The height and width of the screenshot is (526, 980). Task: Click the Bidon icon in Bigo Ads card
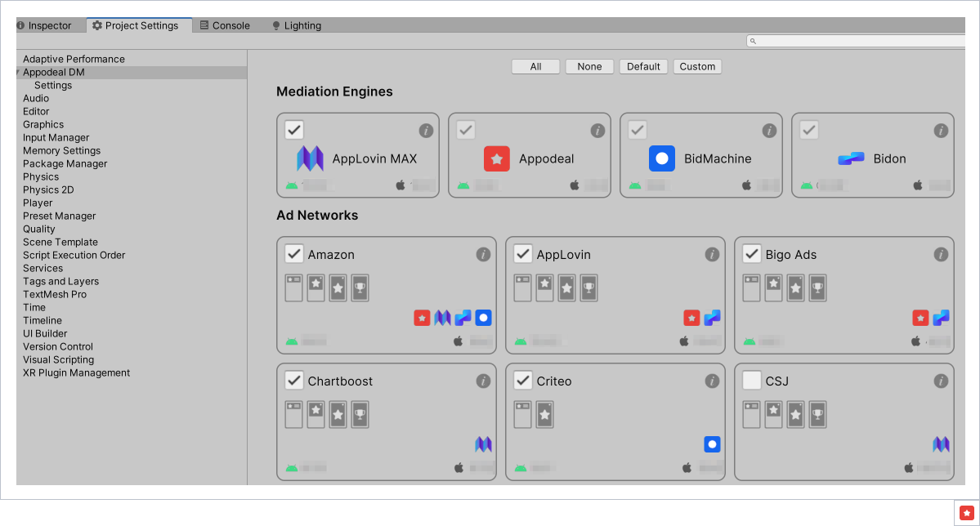941,318
